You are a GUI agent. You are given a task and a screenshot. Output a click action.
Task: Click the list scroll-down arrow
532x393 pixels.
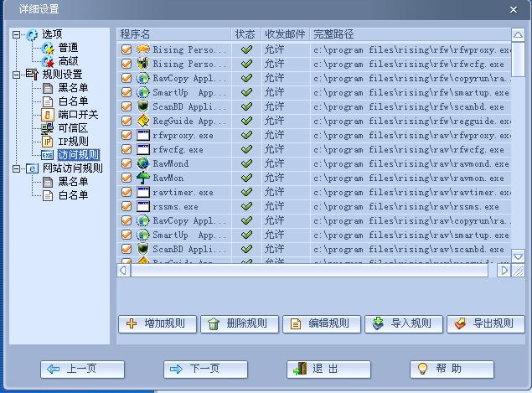518,256
